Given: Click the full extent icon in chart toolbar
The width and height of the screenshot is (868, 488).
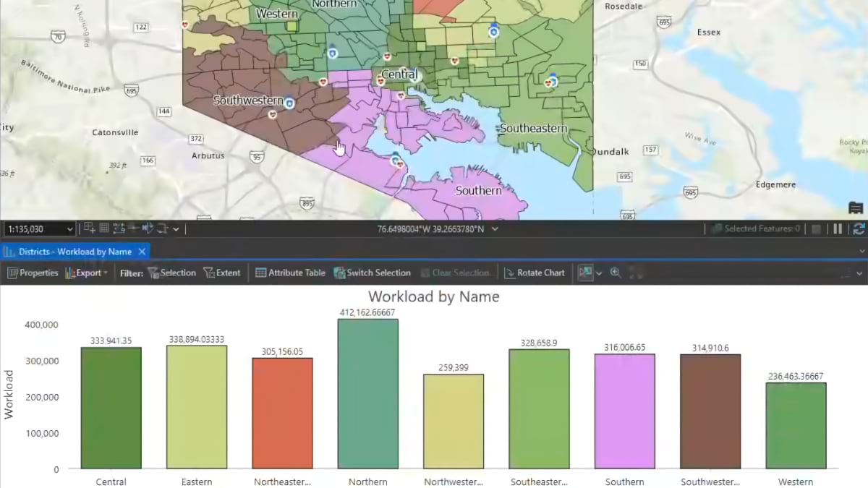Looking at the screenshot, I should [635, 273].
